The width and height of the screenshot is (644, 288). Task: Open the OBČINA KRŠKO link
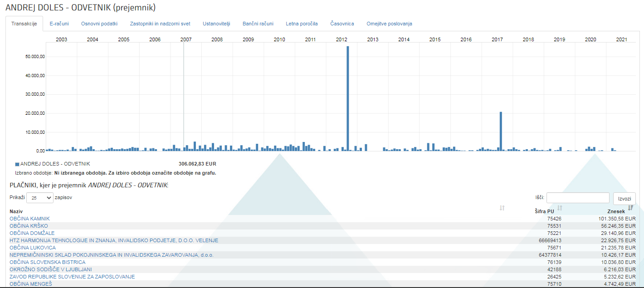click(x=29, y=226)
